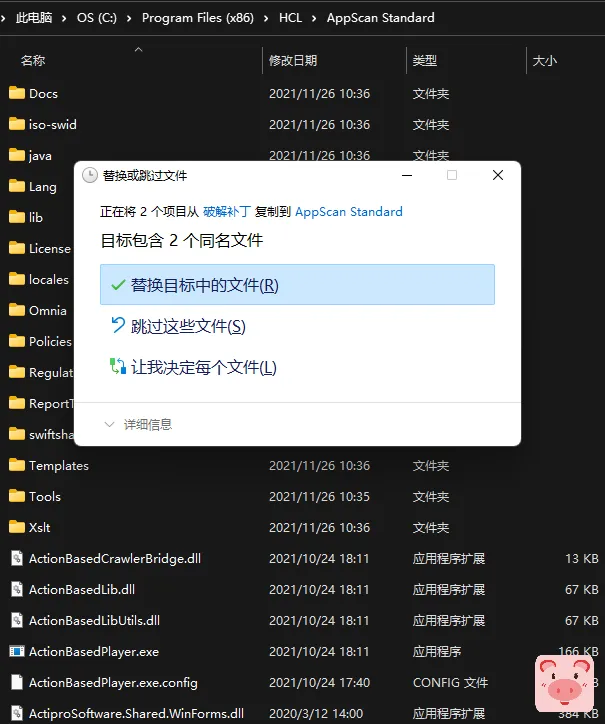This screenshot has height=724, width=605.
Task: Click 此电脑 in the address breadcrumb
Action: click(34, 18)
